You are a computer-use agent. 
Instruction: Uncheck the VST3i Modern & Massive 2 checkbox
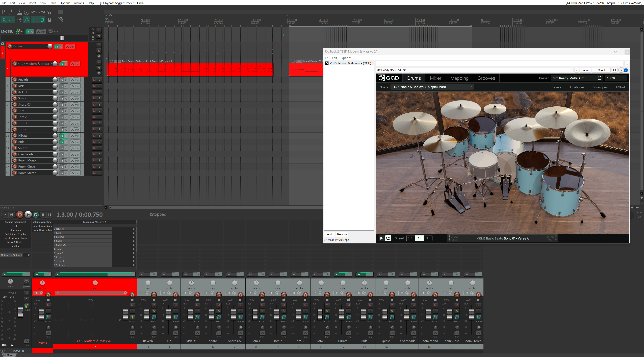pos(327,63)
